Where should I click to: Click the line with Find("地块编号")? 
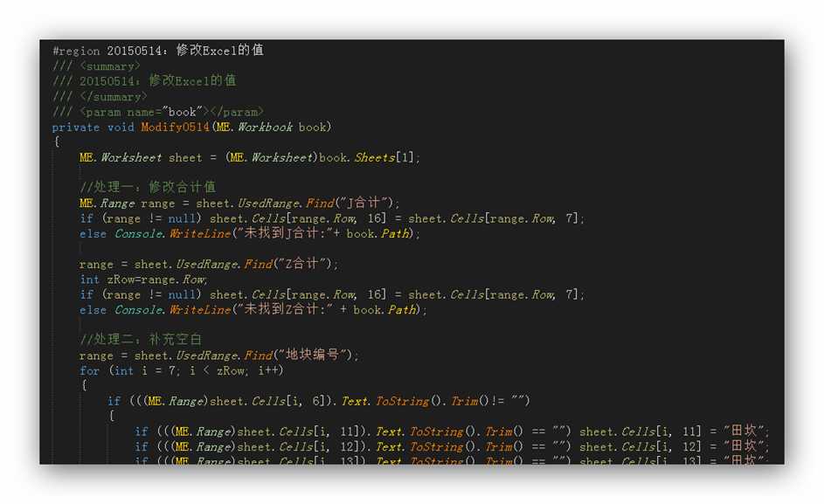click(x=219, y=356)
